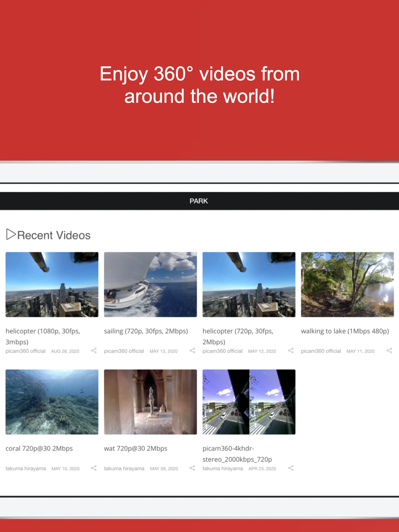Click title picam360-4khdr-stereo_2000kbps_720p
This screenshot has height=532, width=399.
[237, 454]
